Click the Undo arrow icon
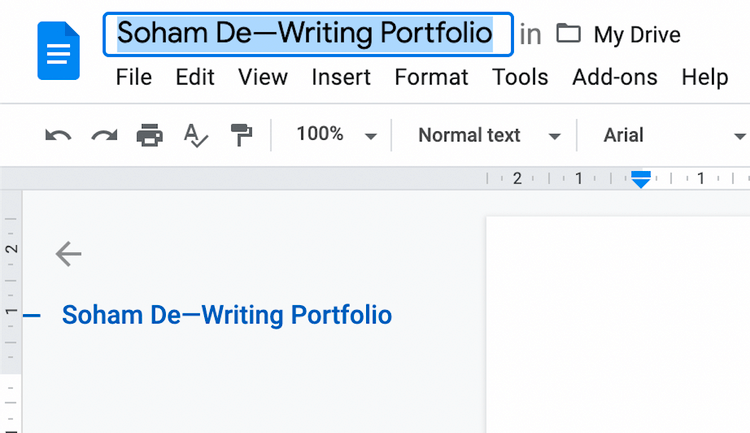This screenshot has height=433, width=750. (x=58, y=135)
